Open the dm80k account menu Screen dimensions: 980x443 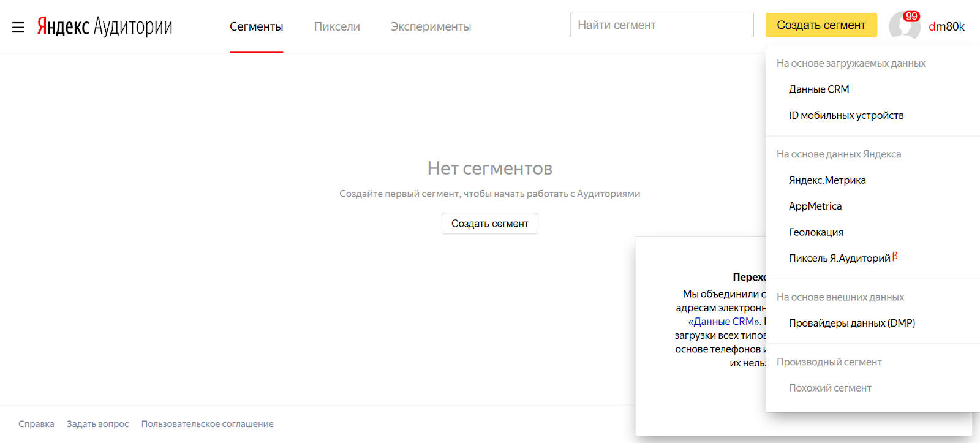(946, 26)
